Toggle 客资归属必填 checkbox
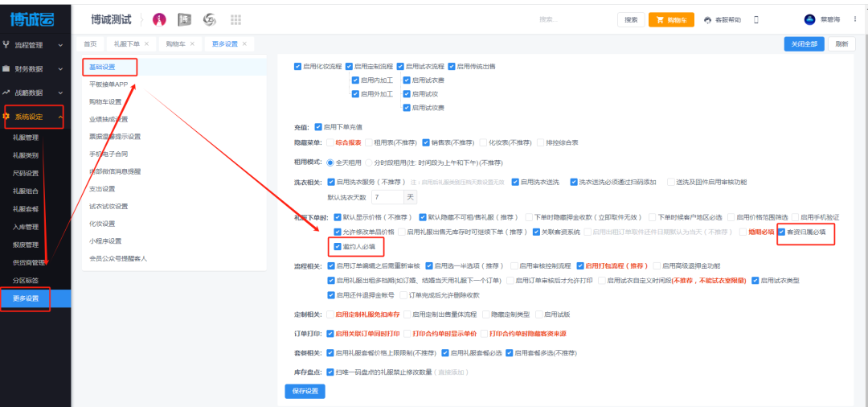Viewport: 868px width, 407px height. pos(782,232)
